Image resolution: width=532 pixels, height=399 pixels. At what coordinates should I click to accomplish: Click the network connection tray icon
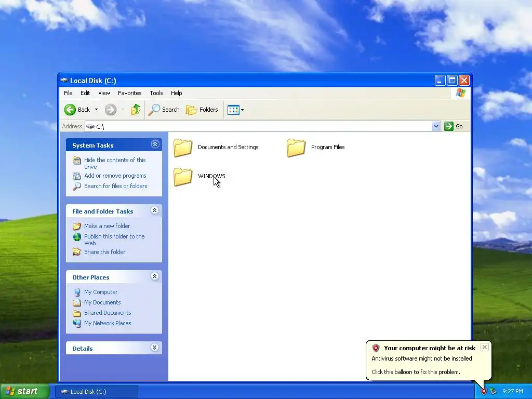tap(494, 392)
